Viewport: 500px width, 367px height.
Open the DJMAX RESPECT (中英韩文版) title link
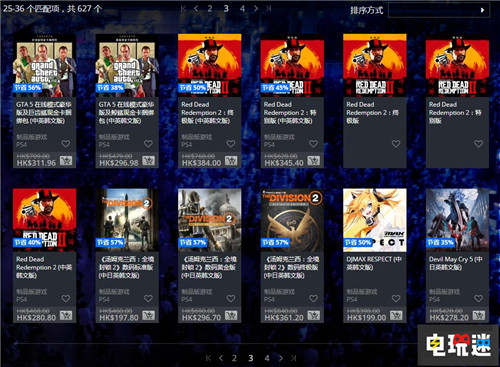pyautogui.click(x=374, y=263)
